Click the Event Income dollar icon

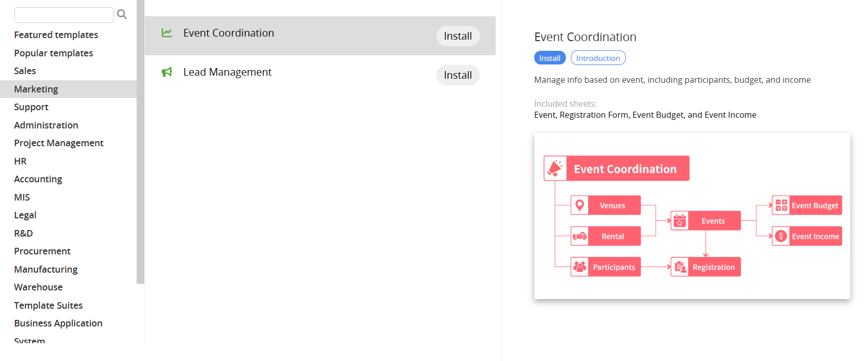[781, 236]
